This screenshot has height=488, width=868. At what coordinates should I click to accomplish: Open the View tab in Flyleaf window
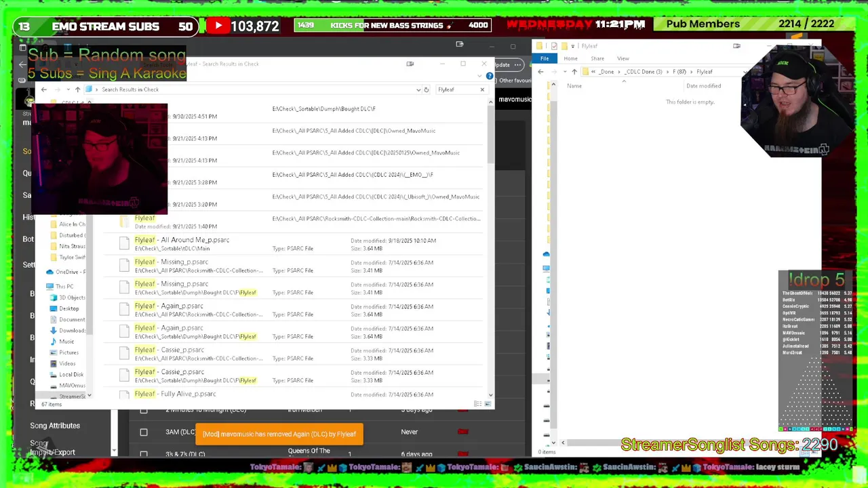pos(623,59)
